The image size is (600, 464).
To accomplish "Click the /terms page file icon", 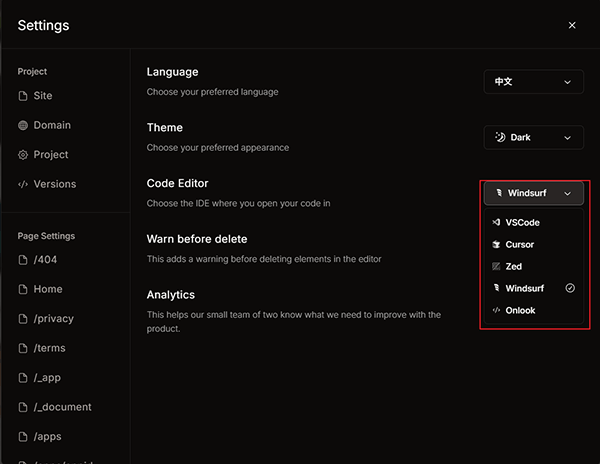I will click(23, 348).
